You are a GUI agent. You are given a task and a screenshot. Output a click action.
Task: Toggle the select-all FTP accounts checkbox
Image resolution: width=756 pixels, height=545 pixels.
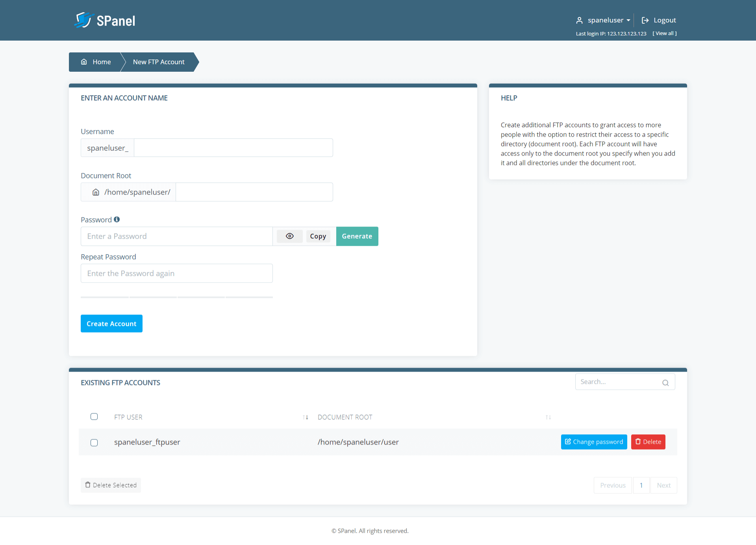tap(94, 417)
